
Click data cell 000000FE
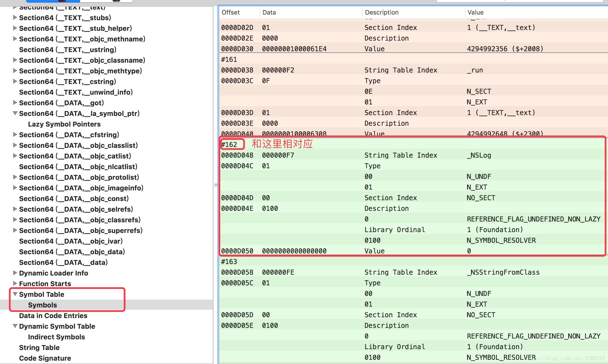278,272
